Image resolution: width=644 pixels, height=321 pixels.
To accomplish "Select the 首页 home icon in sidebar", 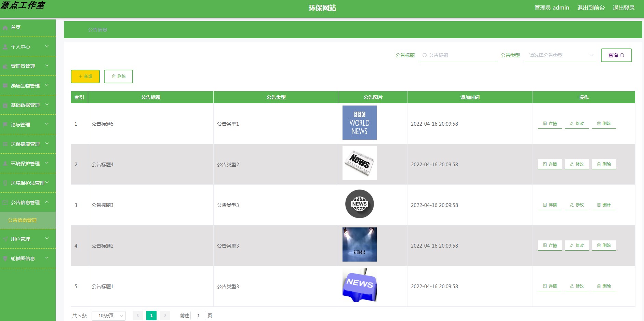I will pyautogui.click(x=5, y=27).
